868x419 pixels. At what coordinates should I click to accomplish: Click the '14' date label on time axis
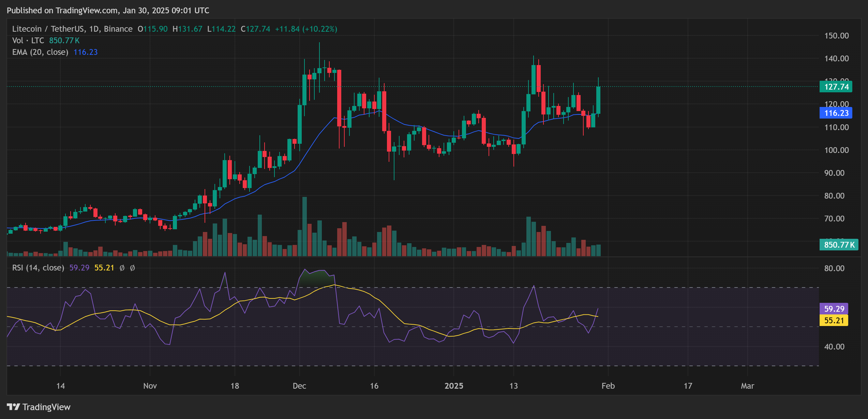coord(60,386)
